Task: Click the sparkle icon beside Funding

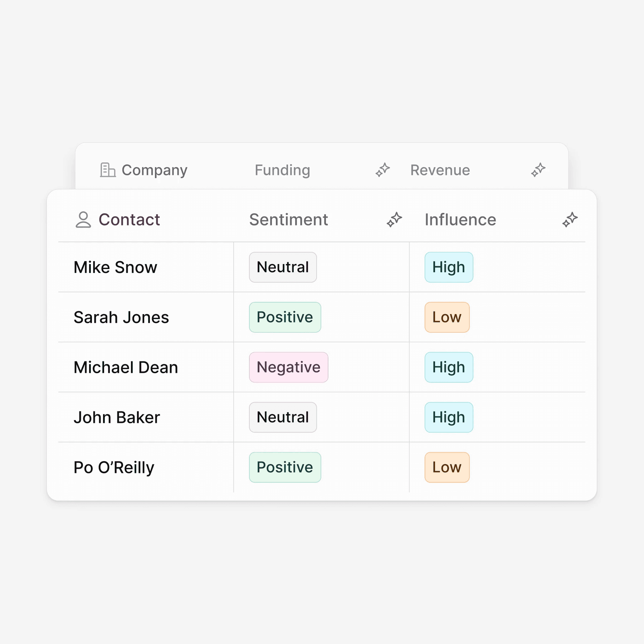Action: [382, 170]
